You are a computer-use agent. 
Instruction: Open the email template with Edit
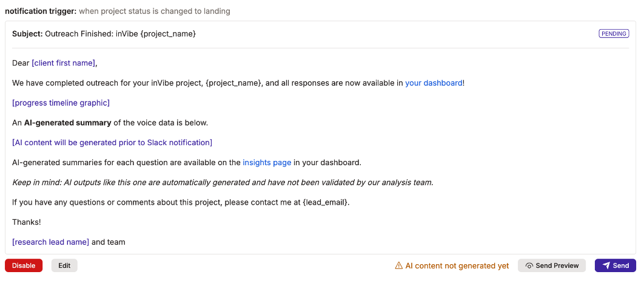64,265
